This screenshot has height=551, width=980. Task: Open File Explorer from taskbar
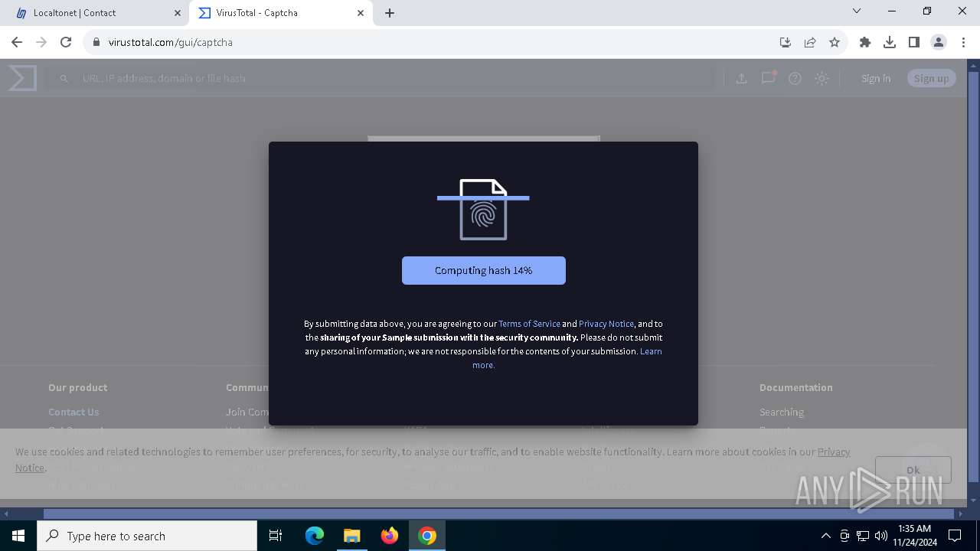coord(351,536)
